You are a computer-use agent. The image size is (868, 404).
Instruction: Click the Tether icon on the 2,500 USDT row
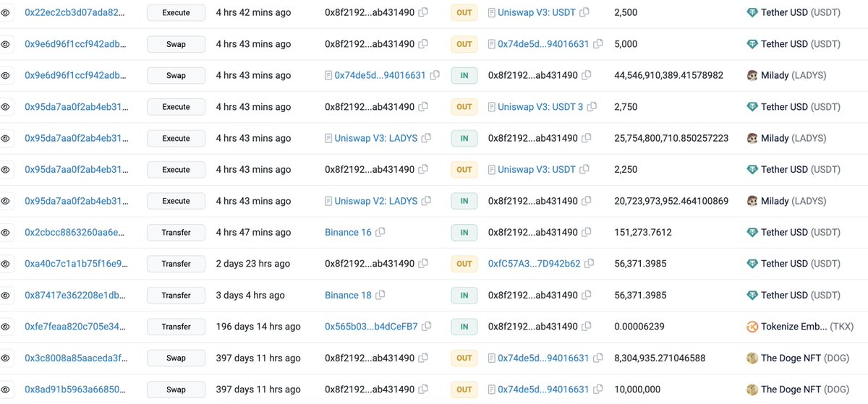pos(752,12)
